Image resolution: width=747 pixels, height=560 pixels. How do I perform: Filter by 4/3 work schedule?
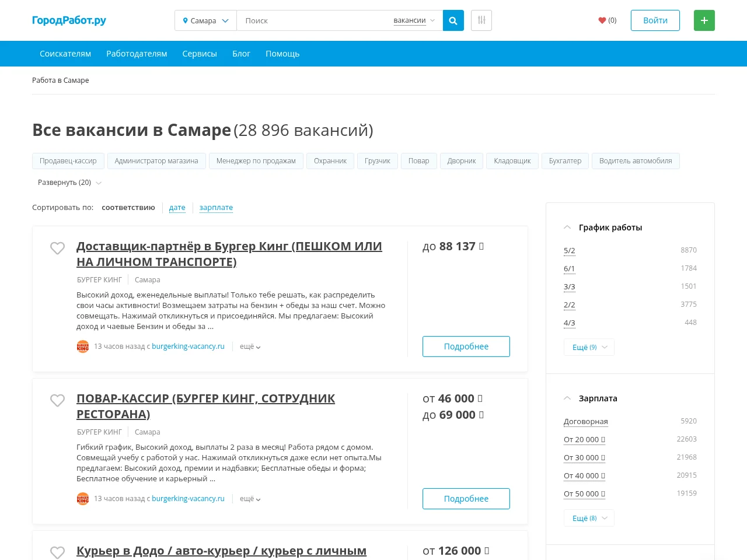(570, 323)
